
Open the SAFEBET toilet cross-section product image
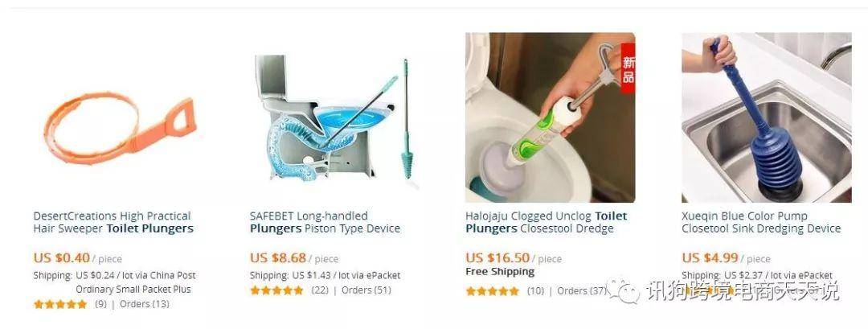334,118
